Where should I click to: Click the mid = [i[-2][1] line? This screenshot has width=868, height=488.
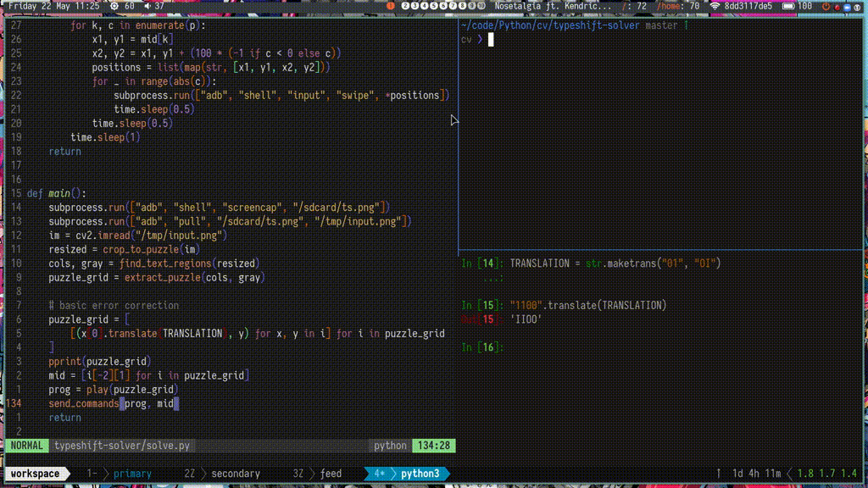(149, 375)
